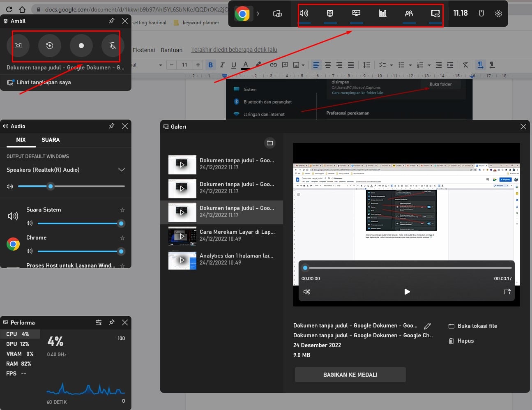Viewport: 532px width, 410px height.
Task: Rename the capture with pencil icon
Action: 428,326
